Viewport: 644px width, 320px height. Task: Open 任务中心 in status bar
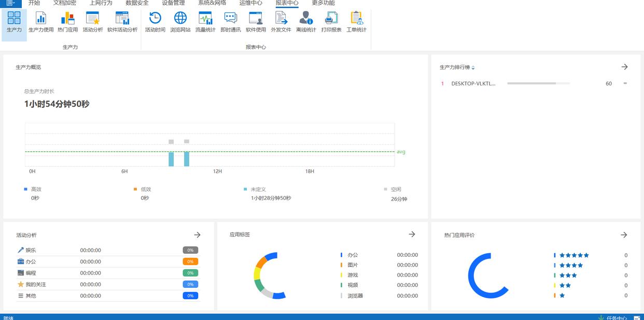616,317
